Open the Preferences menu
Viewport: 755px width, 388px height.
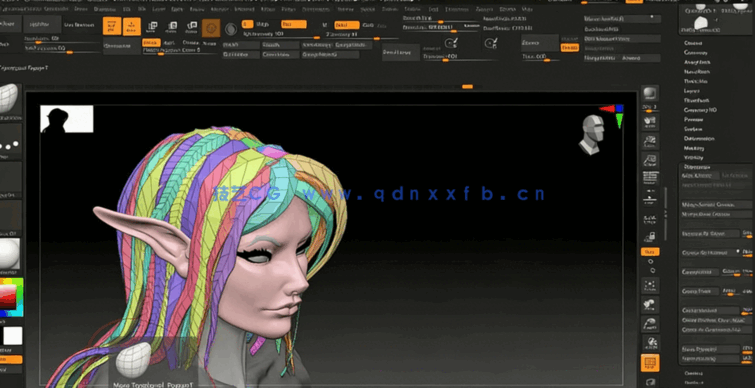[x=316, y=9]
